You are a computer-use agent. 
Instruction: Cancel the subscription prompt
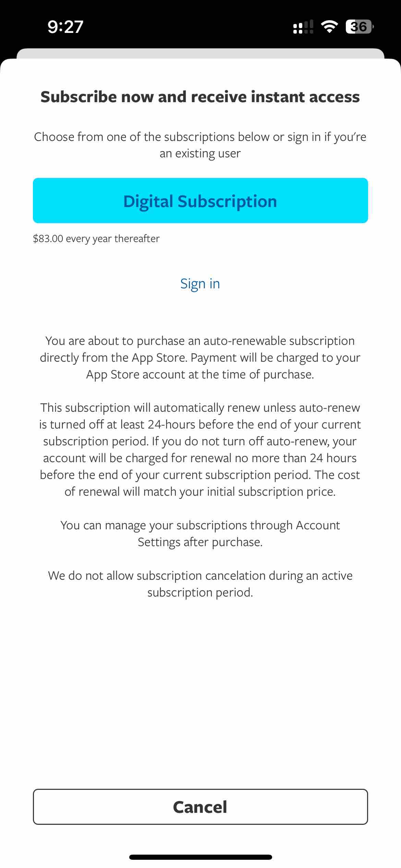coord(200,807)
